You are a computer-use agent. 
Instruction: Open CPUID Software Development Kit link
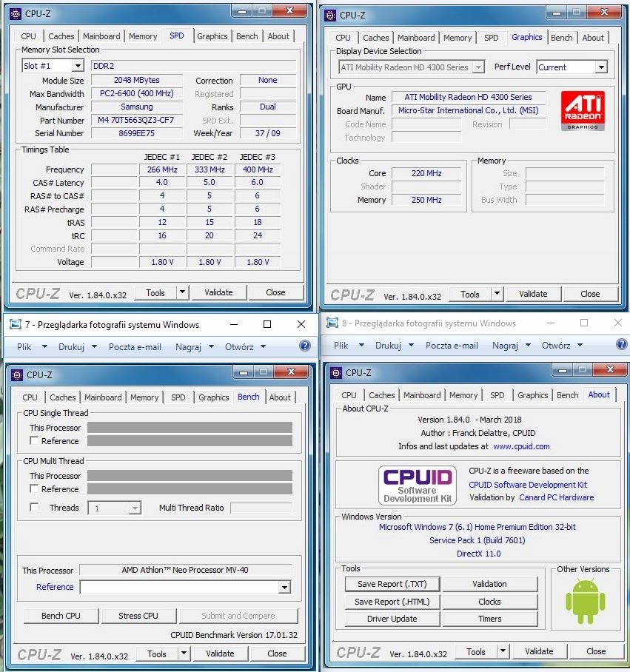pos(528,485)
